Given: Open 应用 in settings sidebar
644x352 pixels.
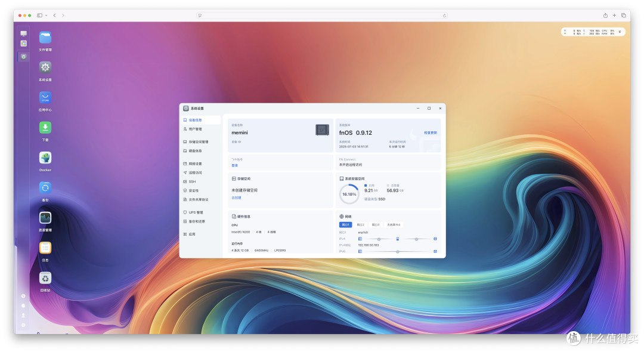Looking at the screenshot, I should click(x=201, y=234).
